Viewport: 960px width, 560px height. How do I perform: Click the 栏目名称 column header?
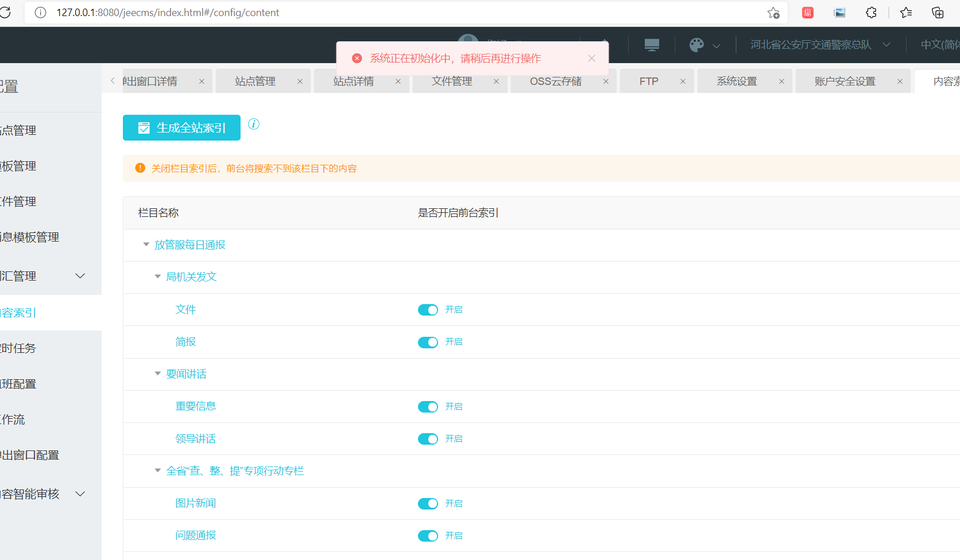(x=158, y=213)
